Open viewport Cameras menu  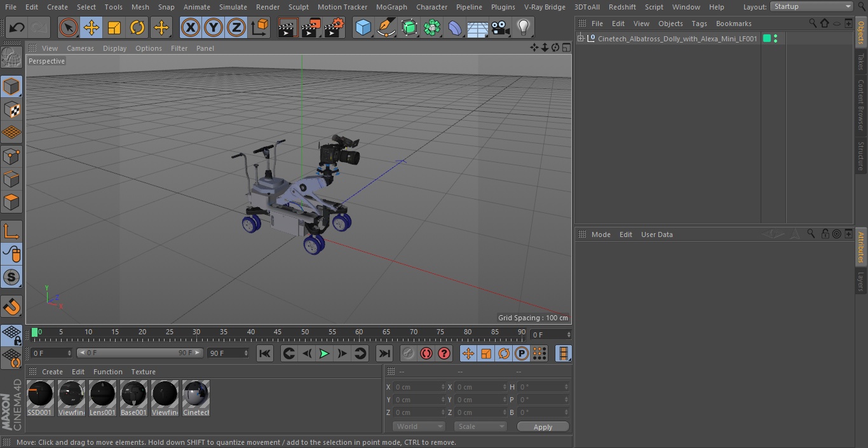pyautogui.click(x=81, y=48)
